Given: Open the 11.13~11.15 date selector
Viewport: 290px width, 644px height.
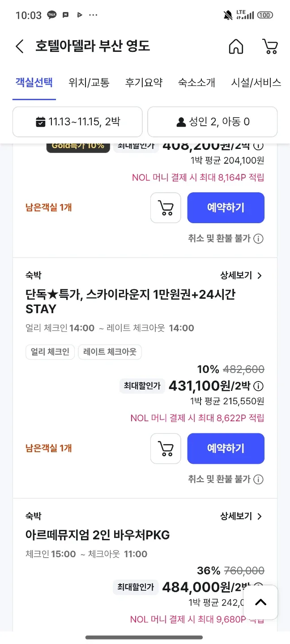Looking at the screenshot, I should click(x=77, y=122).
